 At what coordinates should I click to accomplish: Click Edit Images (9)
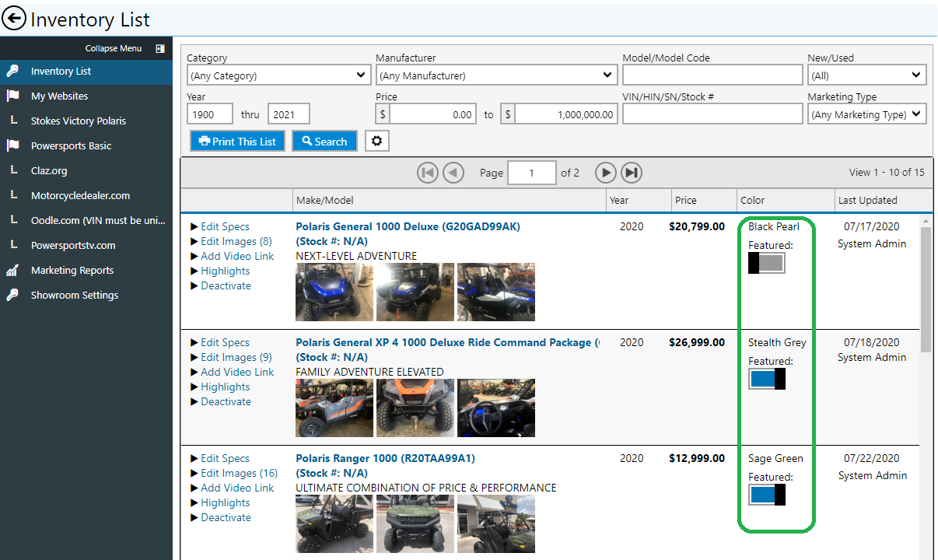(x=236, y=357)
